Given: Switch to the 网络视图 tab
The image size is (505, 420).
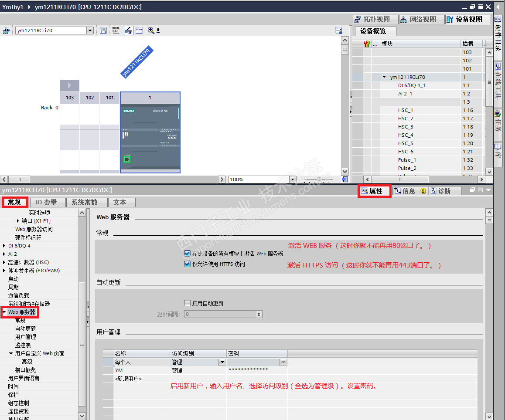Looking at the screenshot, I should coord(422,19).
